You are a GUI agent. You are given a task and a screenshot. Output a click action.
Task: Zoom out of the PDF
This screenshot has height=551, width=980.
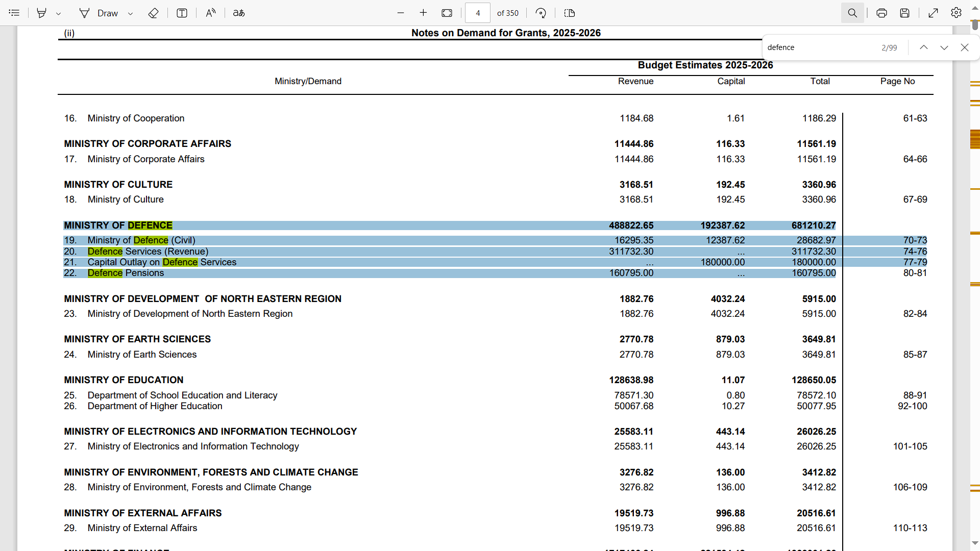tap(401, 13)
